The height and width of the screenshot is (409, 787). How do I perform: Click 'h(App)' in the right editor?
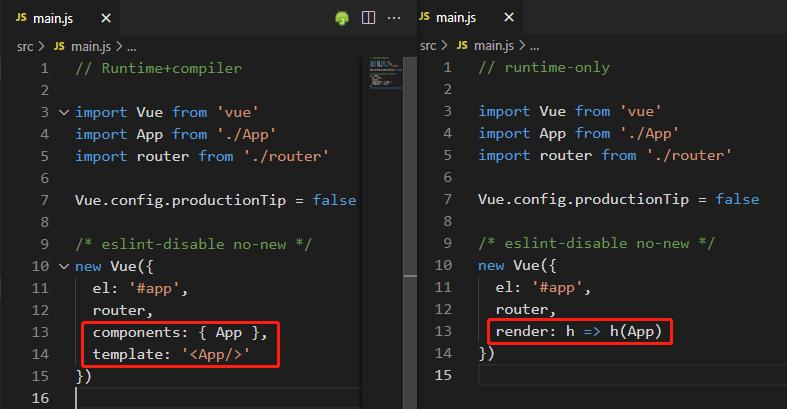pos(636,331)
